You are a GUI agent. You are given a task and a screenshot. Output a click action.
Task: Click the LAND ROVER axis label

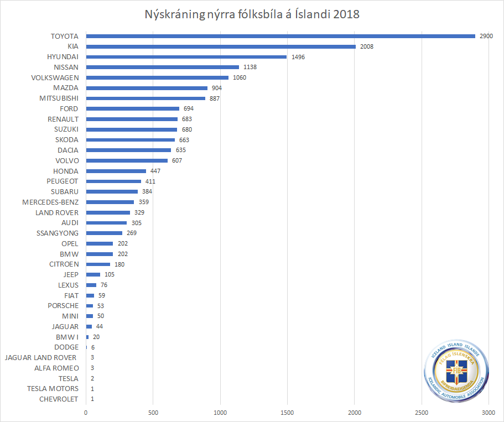click(57, 212)
